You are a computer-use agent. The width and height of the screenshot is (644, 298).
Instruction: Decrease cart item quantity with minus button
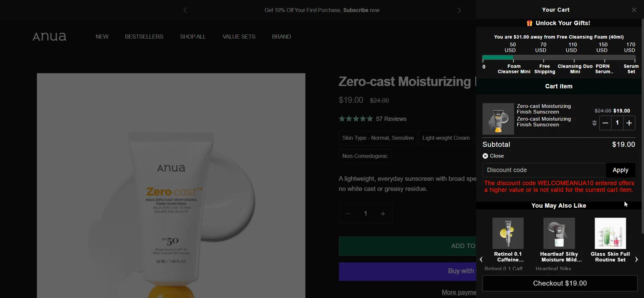click(x=605, y=123)
